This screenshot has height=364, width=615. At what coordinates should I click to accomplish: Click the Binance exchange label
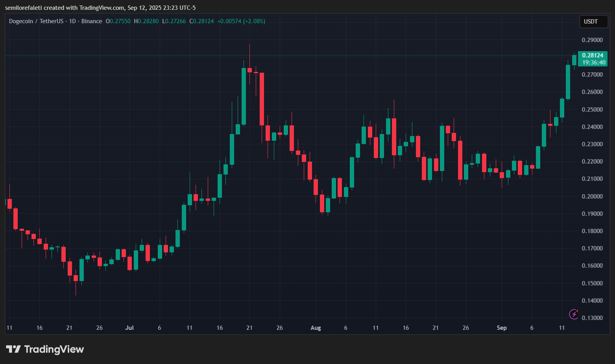(92, 21)
